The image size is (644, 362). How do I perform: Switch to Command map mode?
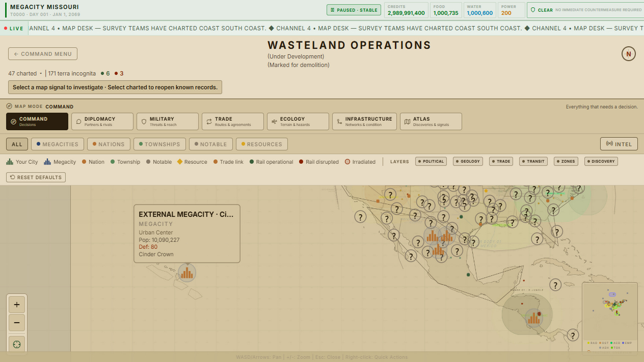click(x=37, y=121)
